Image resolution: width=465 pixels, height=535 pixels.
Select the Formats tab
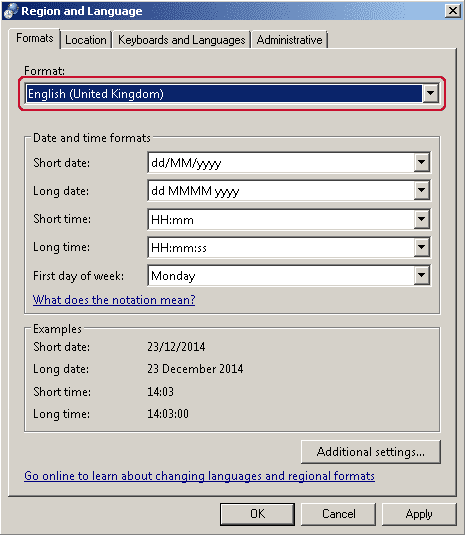click(x=34, y=38)
